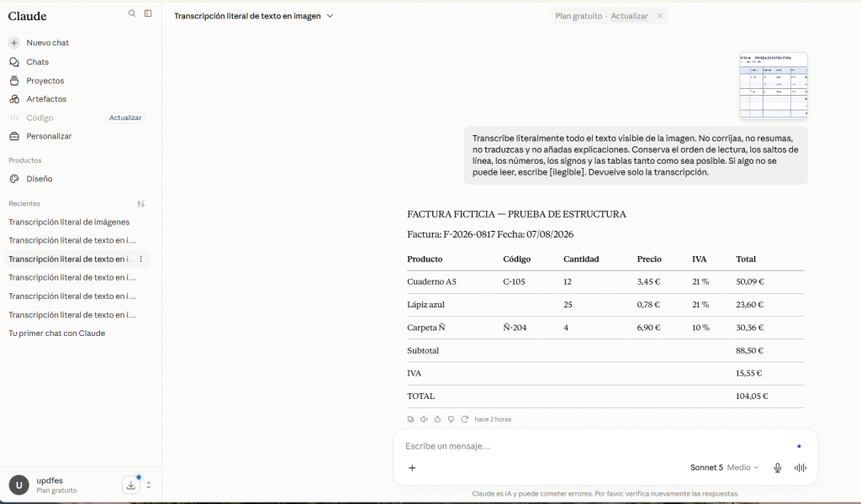This screenshot has height=504, width=861.
Task: Open recent chat 'Transcripción literal de imágenes'
Action: click(69, 222)
